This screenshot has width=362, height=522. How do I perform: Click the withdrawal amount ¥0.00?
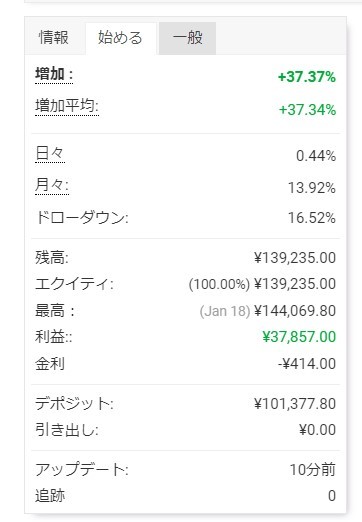pos(317,430)
